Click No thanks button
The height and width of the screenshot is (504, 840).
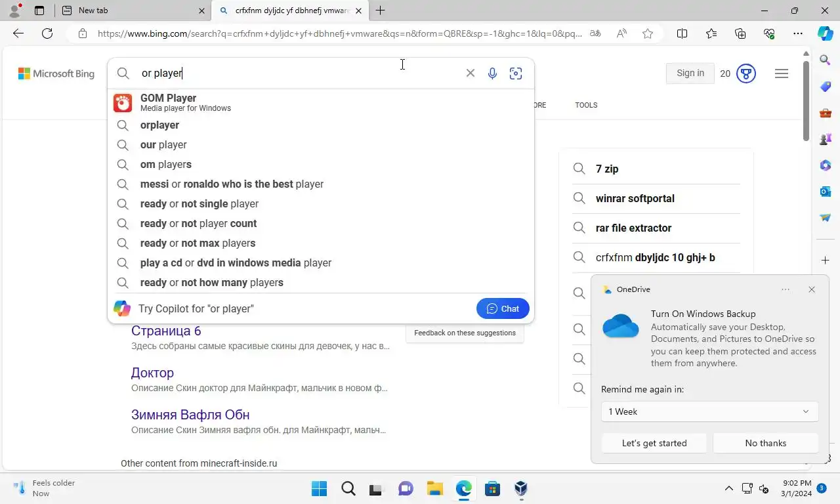(x=766, y=443)
